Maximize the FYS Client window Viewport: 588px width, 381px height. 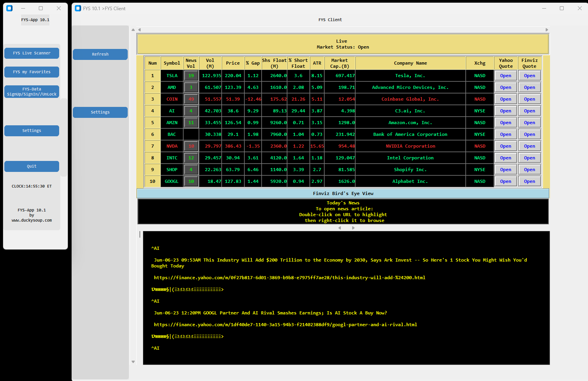click(x=562, y=8)
